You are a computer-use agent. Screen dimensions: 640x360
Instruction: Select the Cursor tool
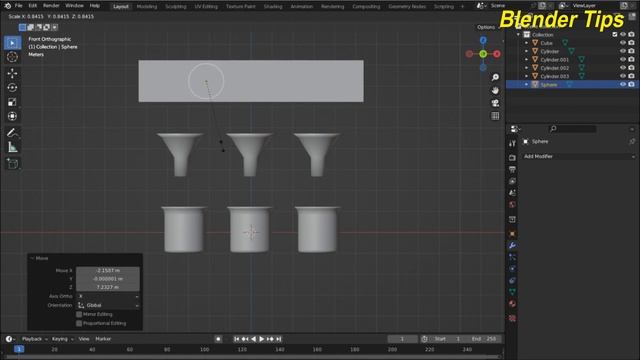[x=12, y=57]
